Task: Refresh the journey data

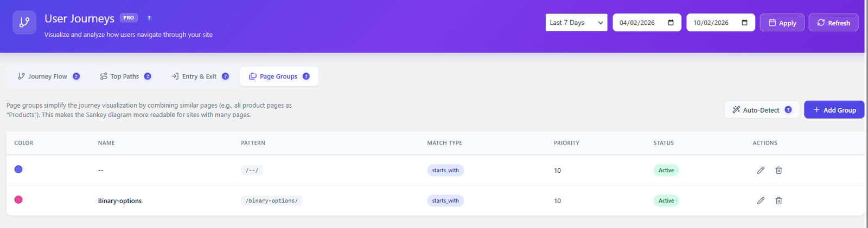Action: (x=833, y=23)
